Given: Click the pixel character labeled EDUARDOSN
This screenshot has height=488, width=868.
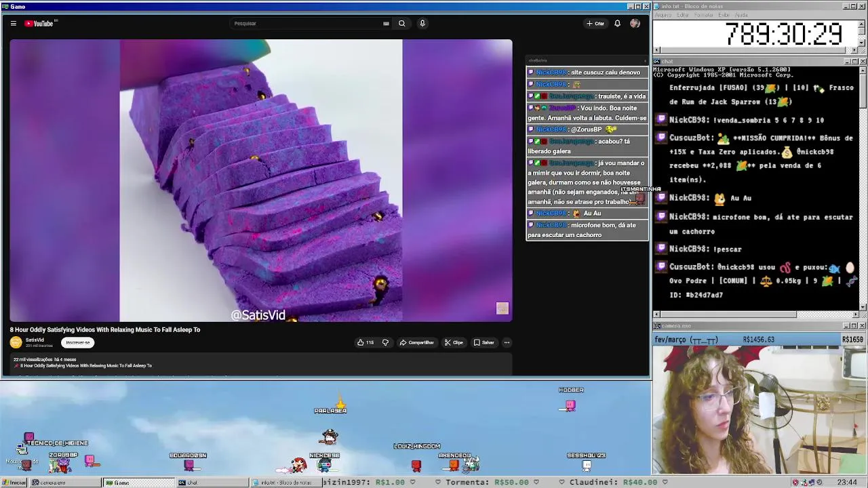Looking at the screenshot, I should coord(189,465).
